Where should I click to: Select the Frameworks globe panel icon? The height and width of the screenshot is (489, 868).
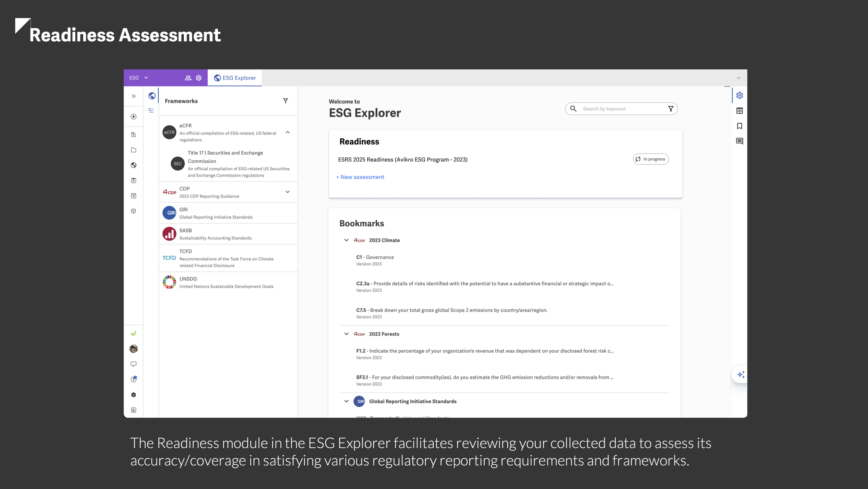(152, 96)
